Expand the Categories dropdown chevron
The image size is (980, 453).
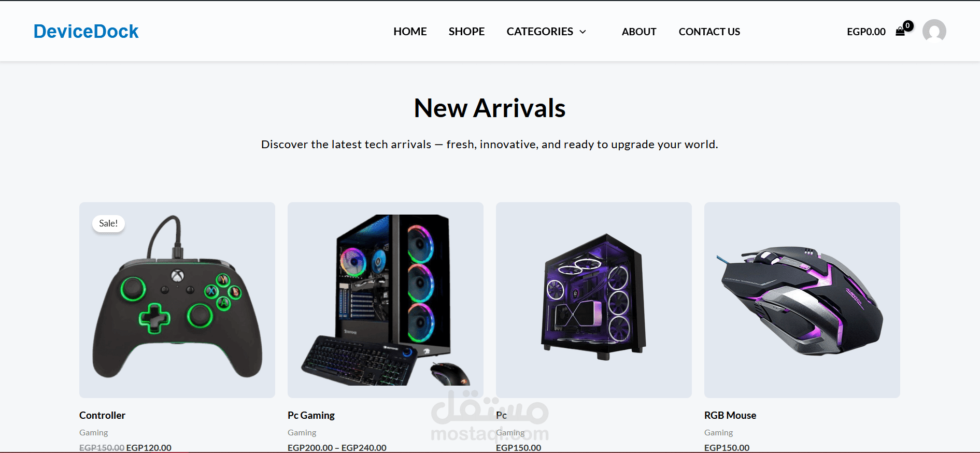[x=583, y=32]
